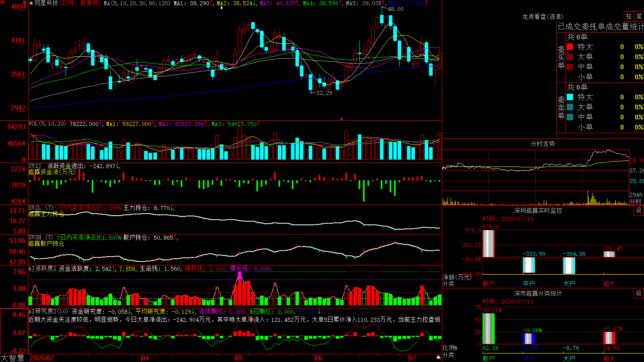Click the 散户 bar in 深市超赢分类统计
644x362 pixels.
(489, 329)
